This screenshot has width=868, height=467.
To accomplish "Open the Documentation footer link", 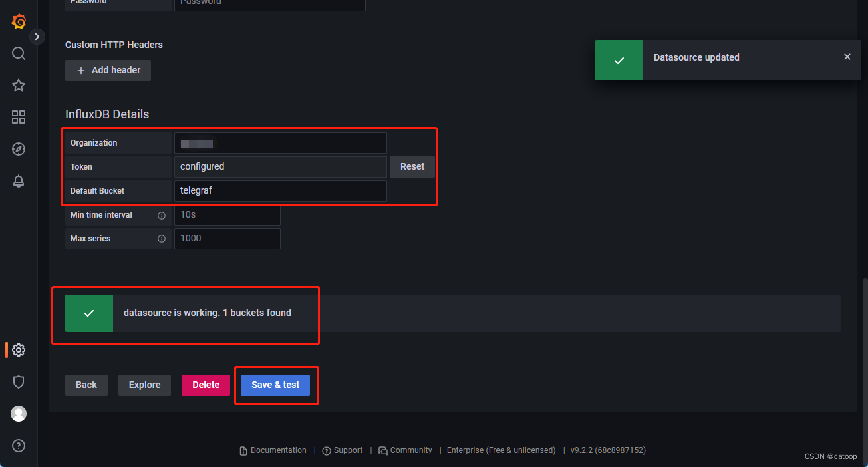I will click(273, 450).
